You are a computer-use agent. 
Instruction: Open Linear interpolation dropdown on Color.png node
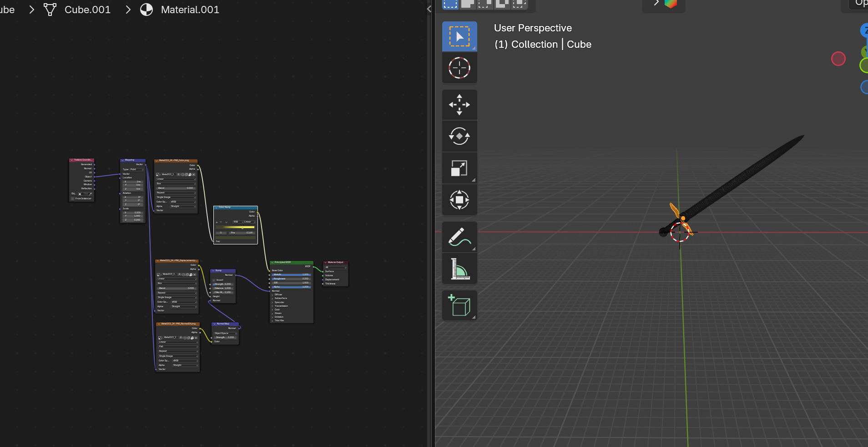[176, 179]
